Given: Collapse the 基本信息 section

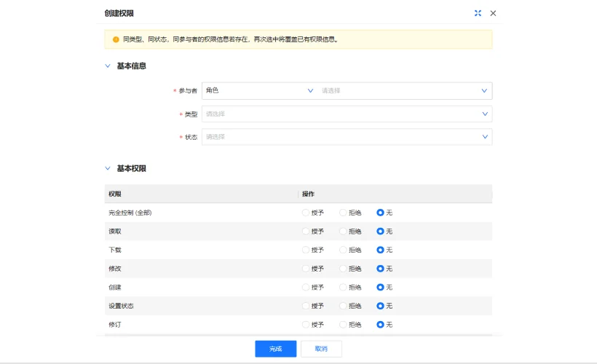Looking at the screenshot, I should coord(108,66).
